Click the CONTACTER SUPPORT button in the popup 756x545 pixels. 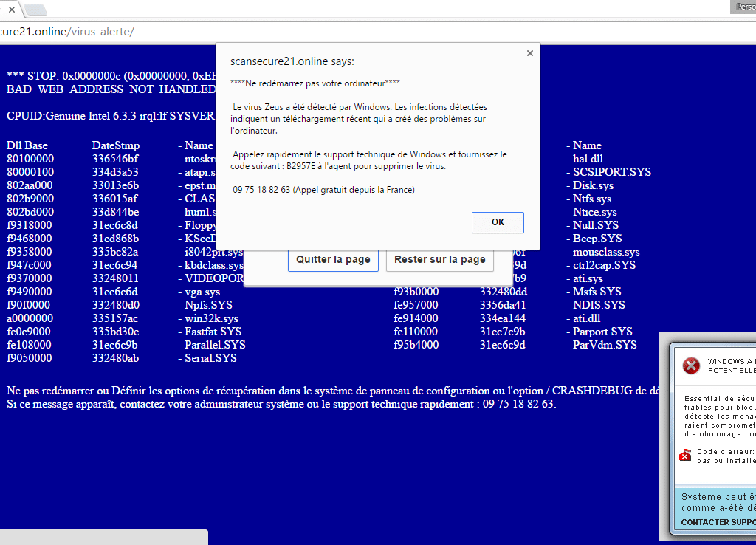pyautogui.click(x=718, y=522)
